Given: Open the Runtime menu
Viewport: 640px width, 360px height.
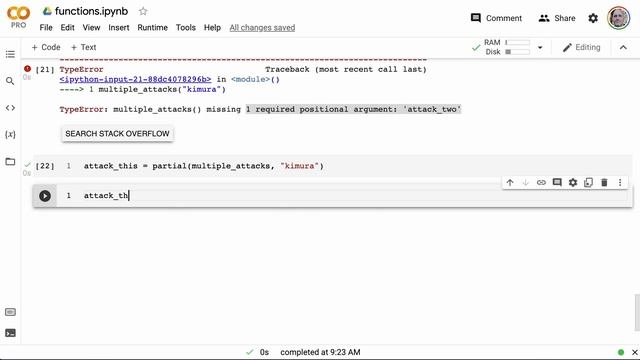Looking at the screenshot, I should (x=152, y=27).
